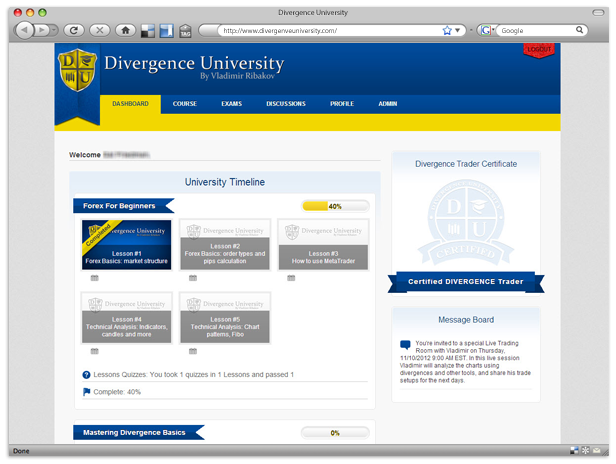Screen dimensions: 616x464
Task: Open the PROFILE tab
Action: (x=342, y=104)
